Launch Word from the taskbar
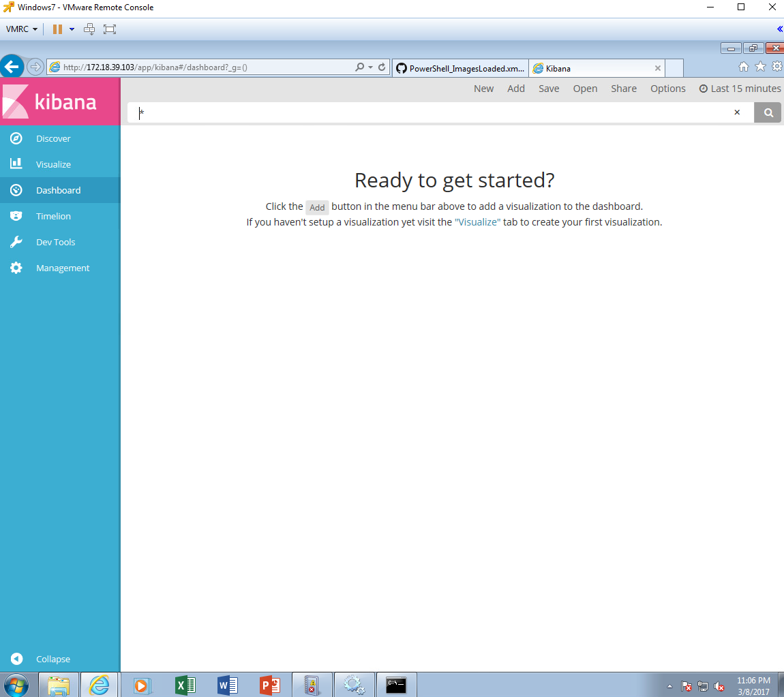This screenshot has width=784, height=697. click(x=228, y=685)
